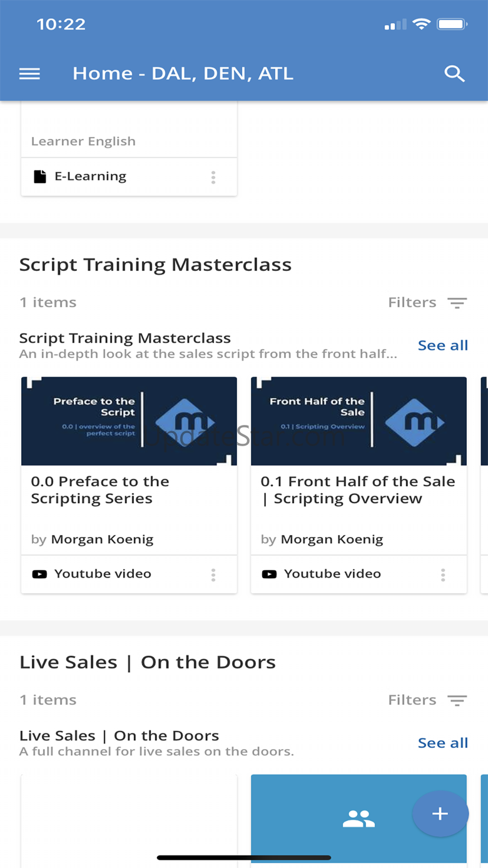See all Script Training Masterclass items
The height and width of the screenshot is (868, 488).
(443, 345)
